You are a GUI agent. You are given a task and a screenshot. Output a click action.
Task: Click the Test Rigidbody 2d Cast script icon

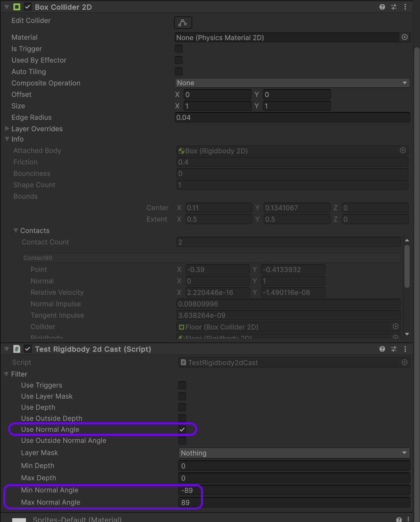[x=16, y=349]
